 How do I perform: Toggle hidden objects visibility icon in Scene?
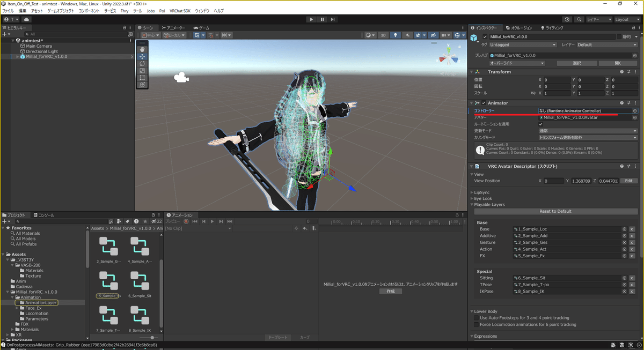[x=434, y=35]
